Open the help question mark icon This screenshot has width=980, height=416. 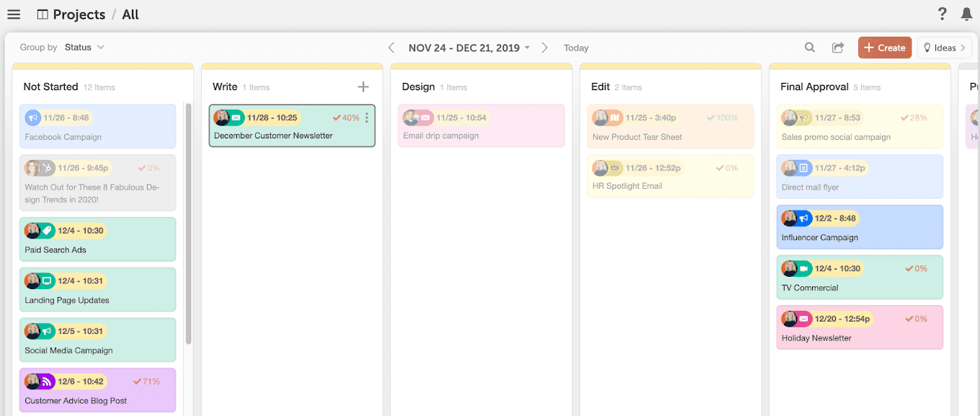point(942,14)
